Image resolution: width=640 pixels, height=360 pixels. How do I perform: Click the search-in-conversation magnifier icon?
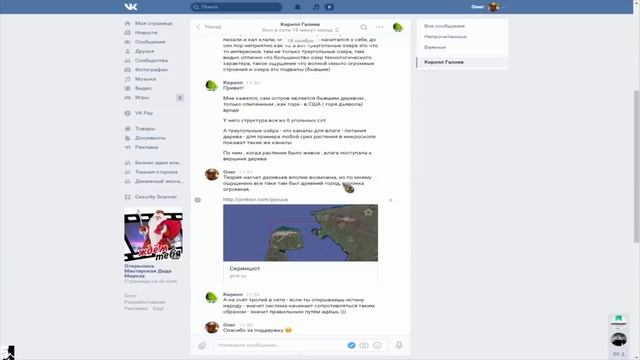click(x=363, y=27)
